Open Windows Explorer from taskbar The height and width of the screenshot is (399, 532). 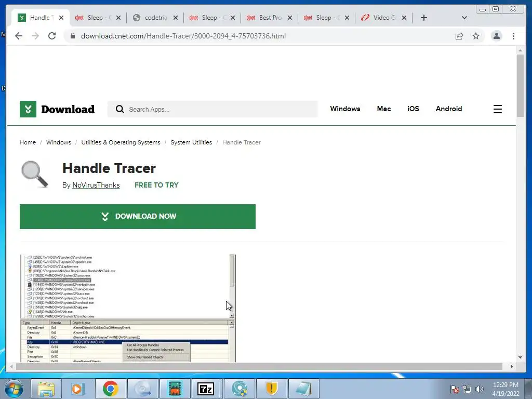tap(46, 389)
